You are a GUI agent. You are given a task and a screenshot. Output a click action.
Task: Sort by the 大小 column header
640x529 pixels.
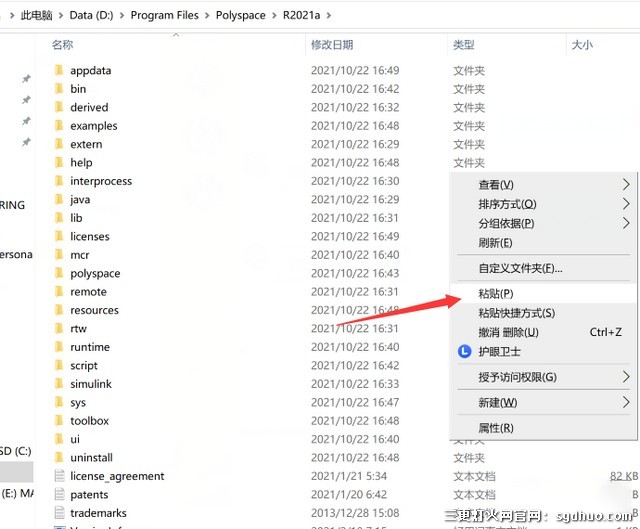coord(582,44)
